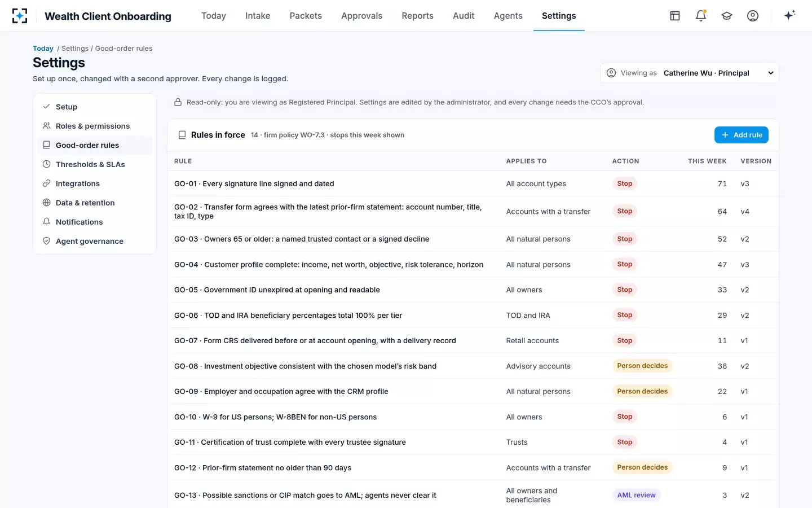Switch to the Today tab

point(214,16)
